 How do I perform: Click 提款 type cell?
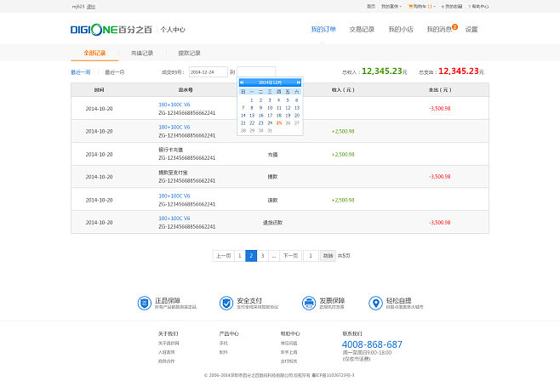(x=272, y=177)
